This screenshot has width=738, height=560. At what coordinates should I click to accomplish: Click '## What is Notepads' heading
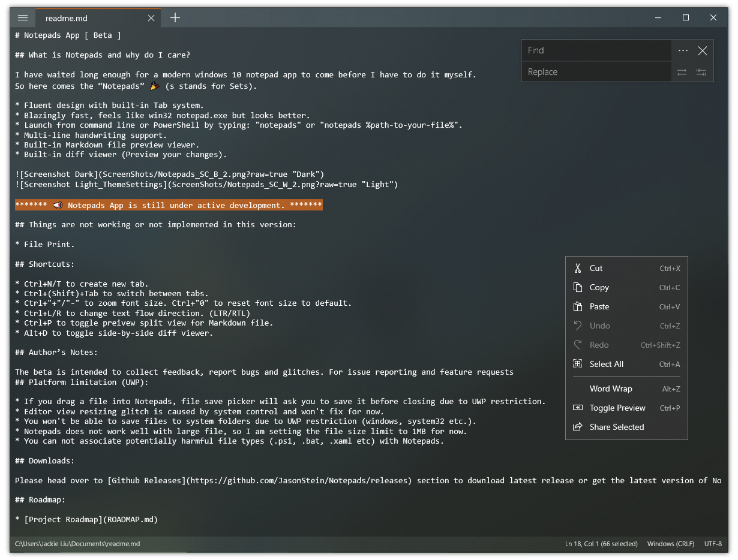point(103,55)
